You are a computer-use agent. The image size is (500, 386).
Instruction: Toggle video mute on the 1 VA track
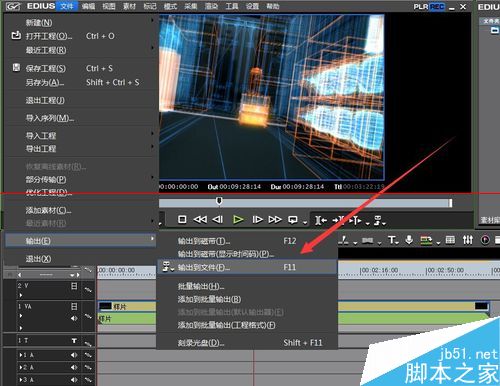(74, 306)
